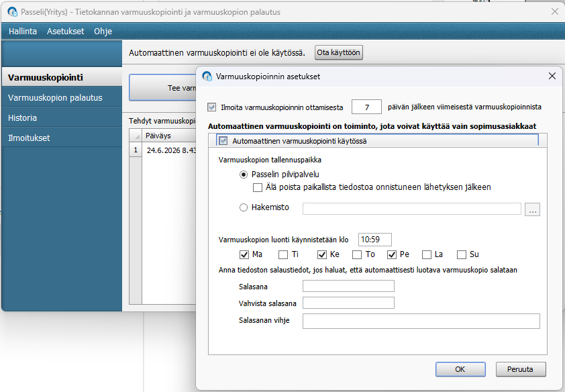The image size is (565, 392).
Task: Uncheck the Ma weekday checkbox
Action: click(x=244, y=254)
